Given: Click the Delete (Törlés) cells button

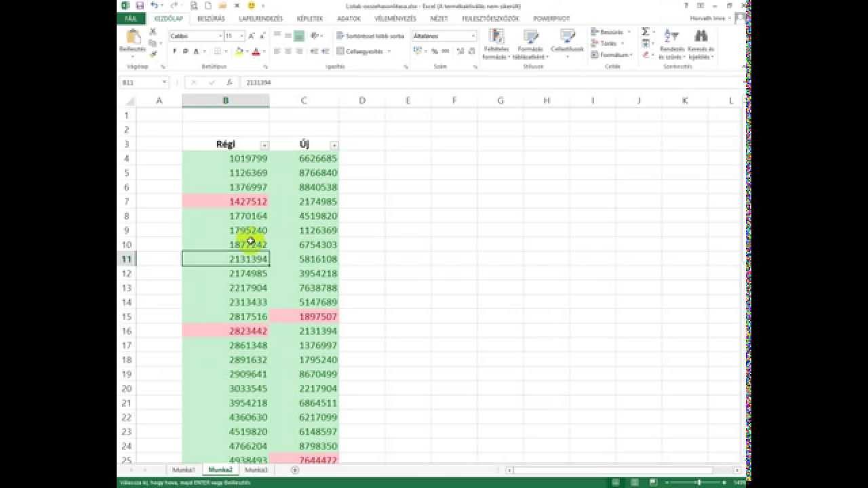Looking at the screenshot, I should point(607,43).
